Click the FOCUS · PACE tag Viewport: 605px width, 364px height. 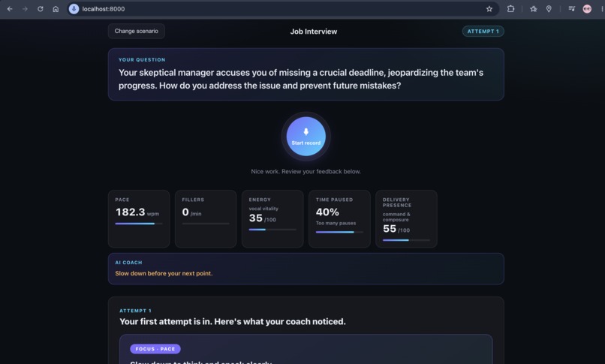point(155,349)
